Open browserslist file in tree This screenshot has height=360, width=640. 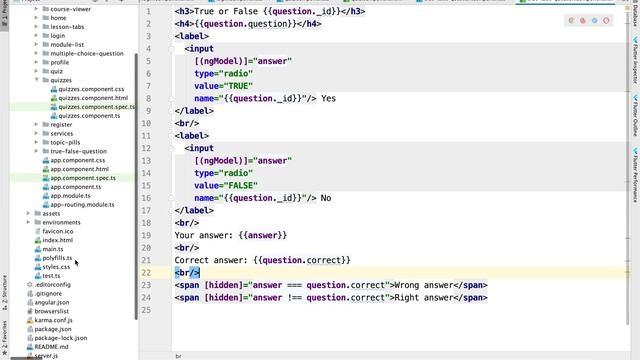[x=51, y=311]
